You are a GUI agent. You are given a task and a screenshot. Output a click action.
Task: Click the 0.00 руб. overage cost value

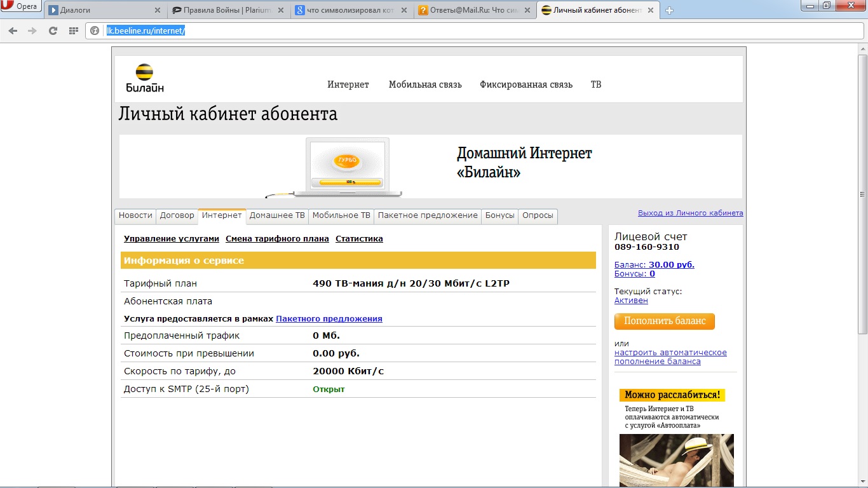[336, 353]
